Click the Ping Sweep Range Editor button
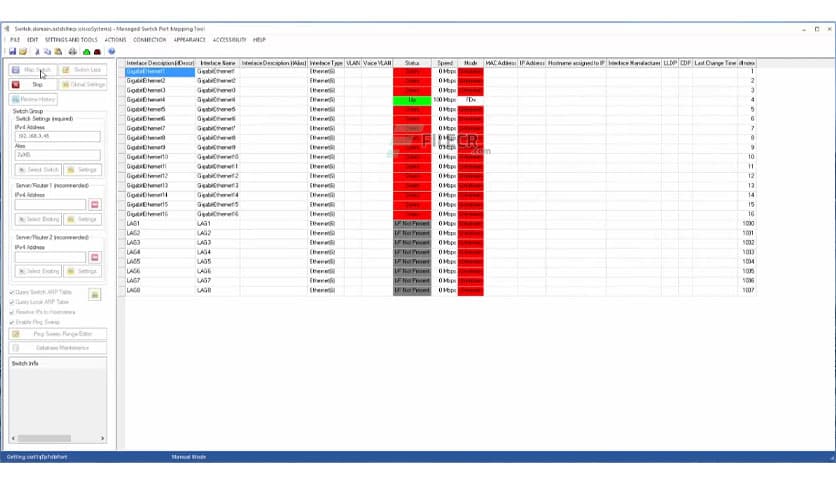This screenshot has height=484, width=836. tap(58, 334)
